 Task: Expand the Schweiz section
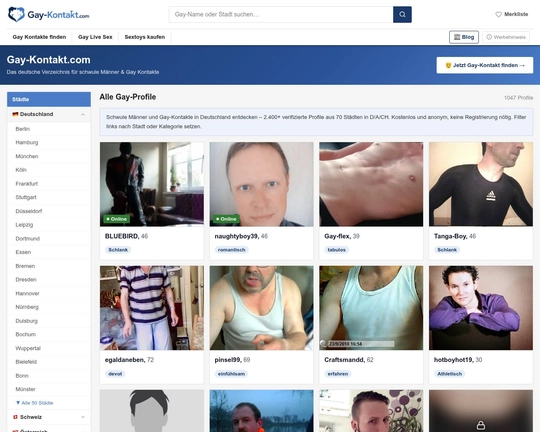(x=83, y=417)
